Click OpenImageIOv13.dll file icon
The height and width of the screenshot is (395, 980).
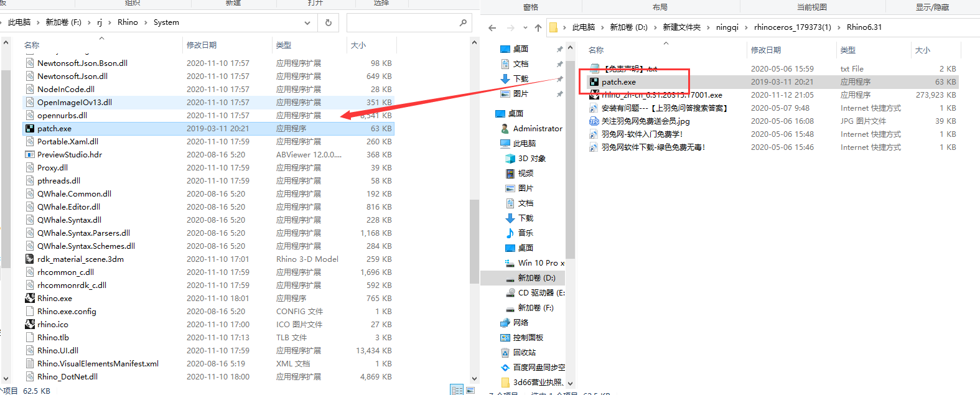point(30,102)
